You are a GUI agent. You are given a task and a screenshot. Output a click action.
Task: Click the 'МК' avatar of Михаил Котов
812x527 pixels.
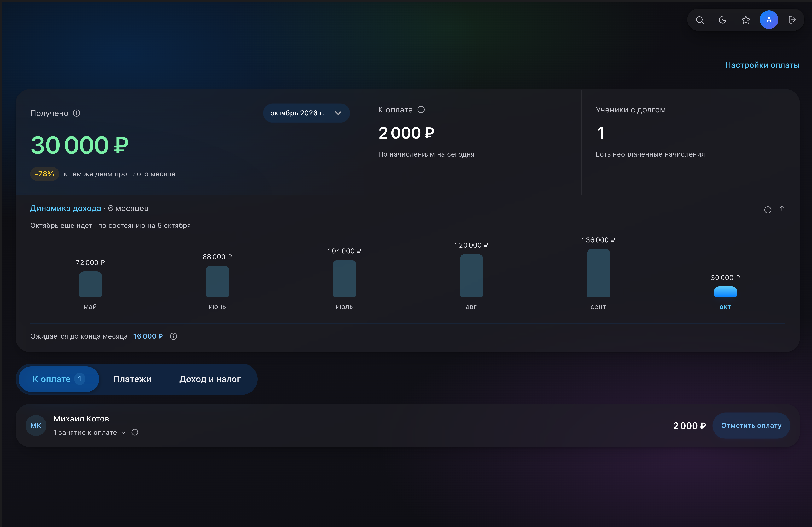36,425
